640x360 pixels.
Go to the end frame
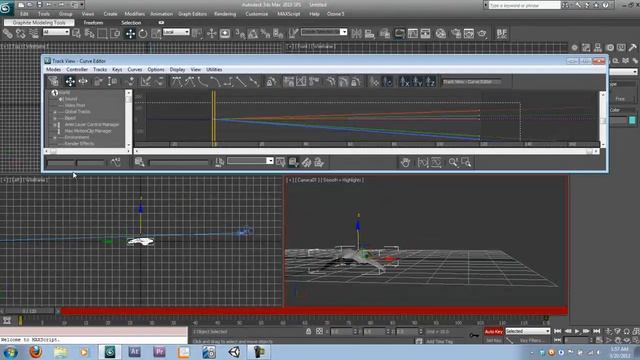click(597, 331)
